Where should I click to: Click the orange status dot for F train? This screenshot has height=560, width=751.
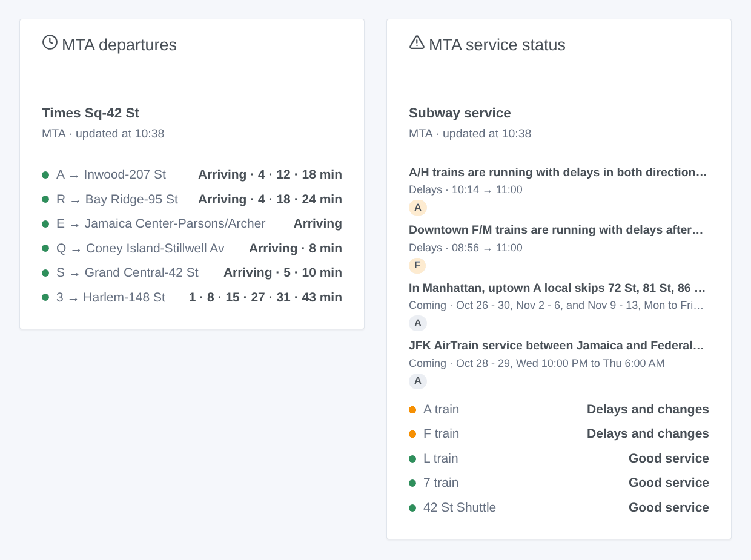point(412,434)
